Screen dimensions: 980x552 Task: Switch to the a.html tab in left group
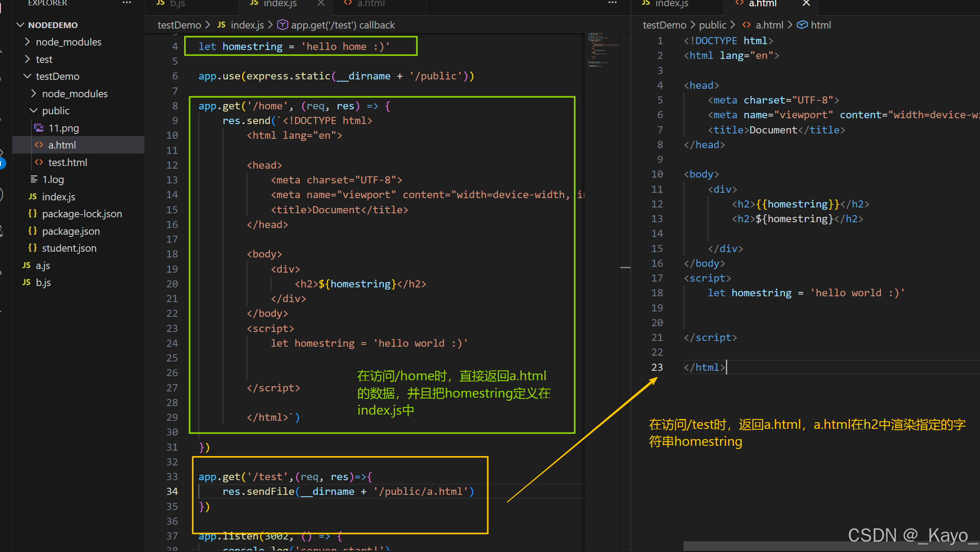pyautogui.click(x=370, y=4)
